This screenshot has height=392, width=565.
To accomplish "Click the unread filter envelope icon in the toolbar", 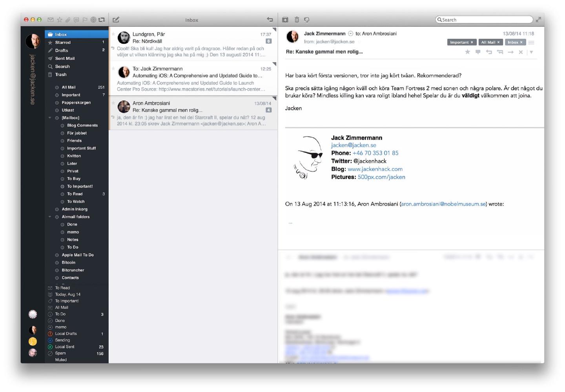I will pos(51,20).
